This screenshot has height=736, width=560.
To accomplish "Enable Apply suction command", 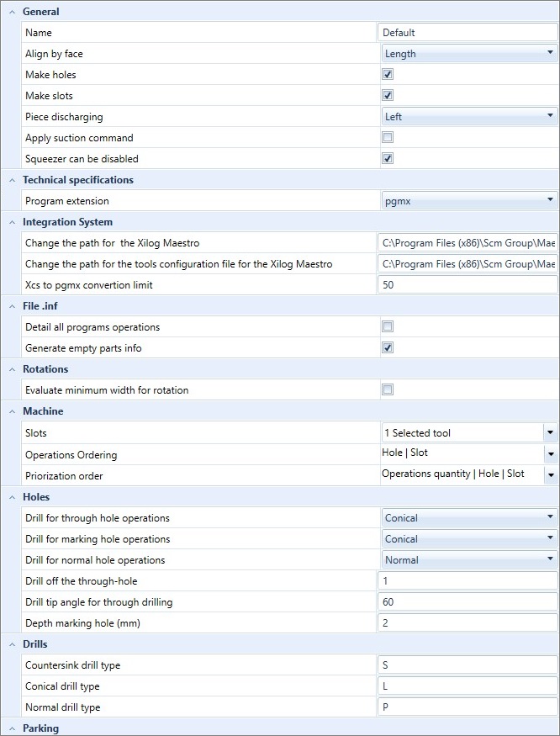I will point(388,137).
